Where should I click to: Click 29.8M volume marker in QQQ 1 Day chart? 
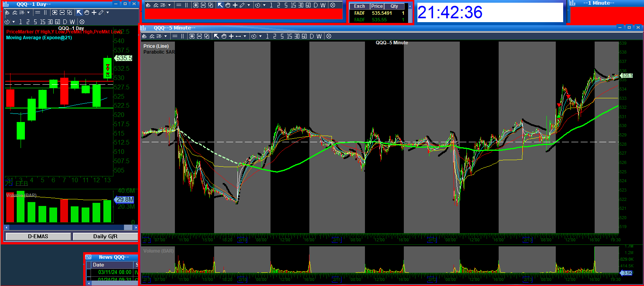click(x=124, y=199)
